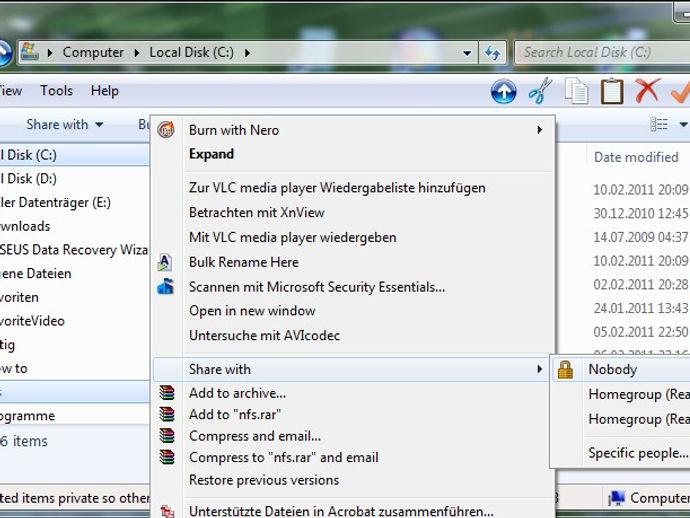The width and height of the screenshot is (690, 518).
Task: Click the Acrobat PDF icon in context menu
Action: click(167, 511)
